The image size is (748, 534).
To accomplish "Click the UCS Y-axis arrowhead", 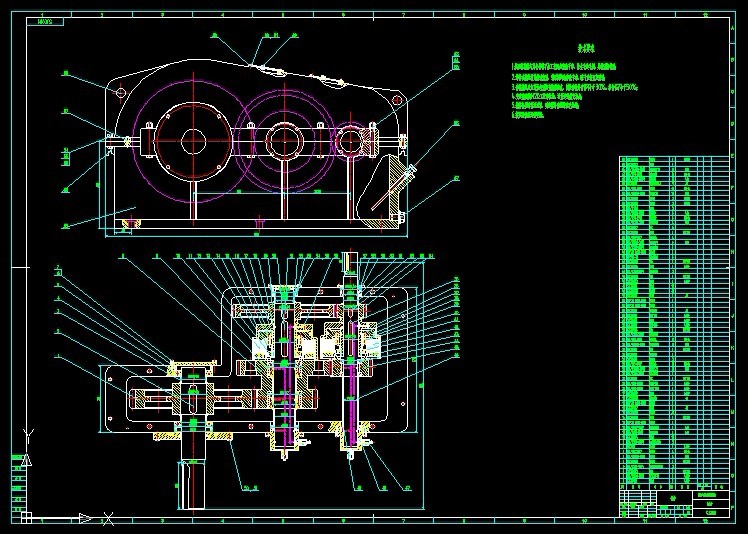I will (27, 460).
